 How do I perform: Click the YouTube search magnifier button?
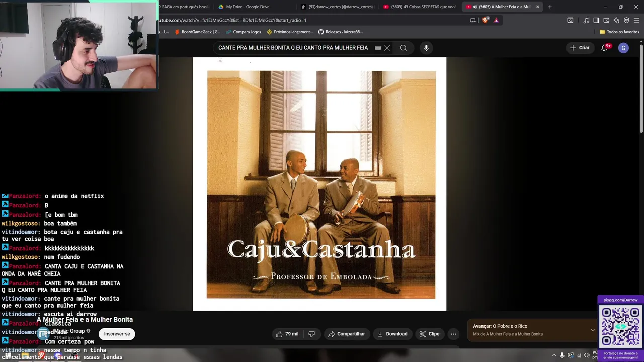[403, 48]
